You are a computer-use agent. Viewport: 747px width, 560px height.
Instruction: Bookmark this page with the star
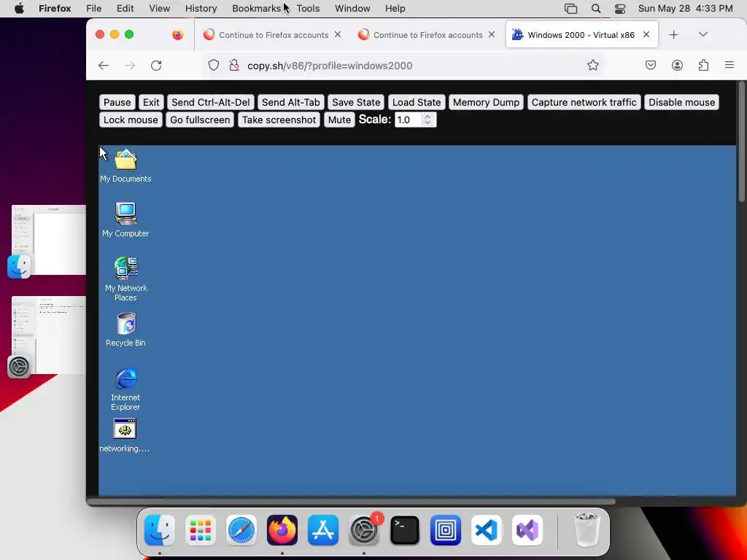tap(592, 65)
